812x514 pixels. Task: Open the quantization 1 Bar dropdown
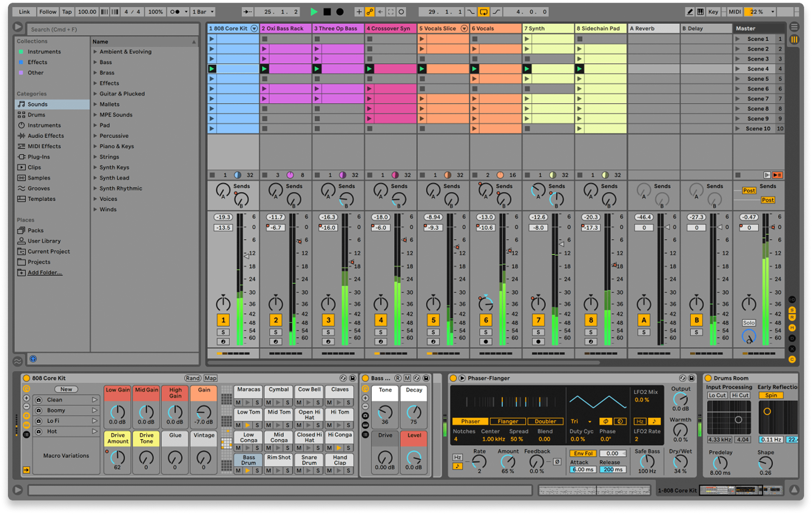(x=203, y=12)
